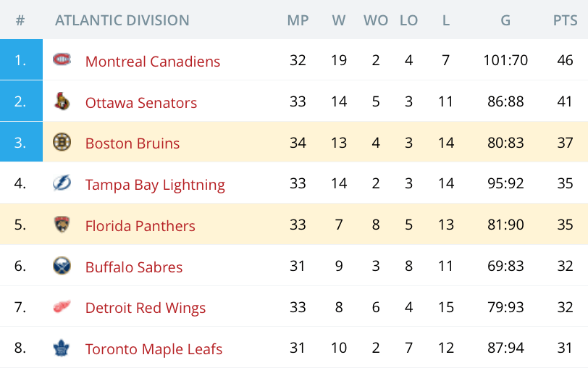Viewport: 588px width, 368px height.
Task: Click the Montreal Canadiens team logo
Action: (x=62, y=59)
